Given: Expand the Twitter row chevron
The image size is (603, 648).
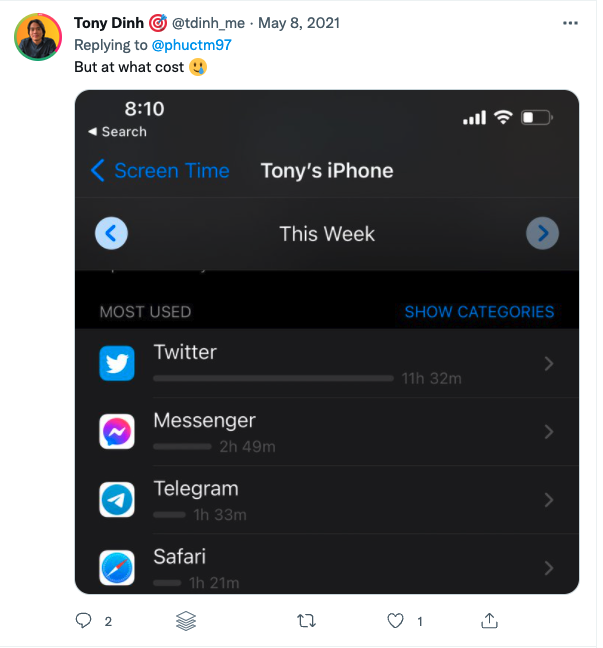Looking at the screenshot, I should 548,364.
